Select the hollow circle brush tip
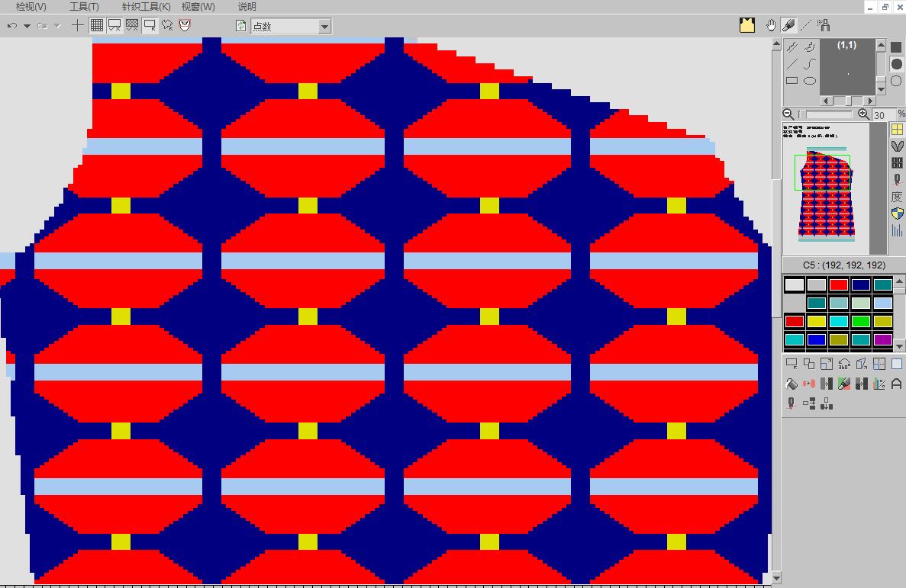The width and height of the screenshot is (906, 588). coord(896,81)
